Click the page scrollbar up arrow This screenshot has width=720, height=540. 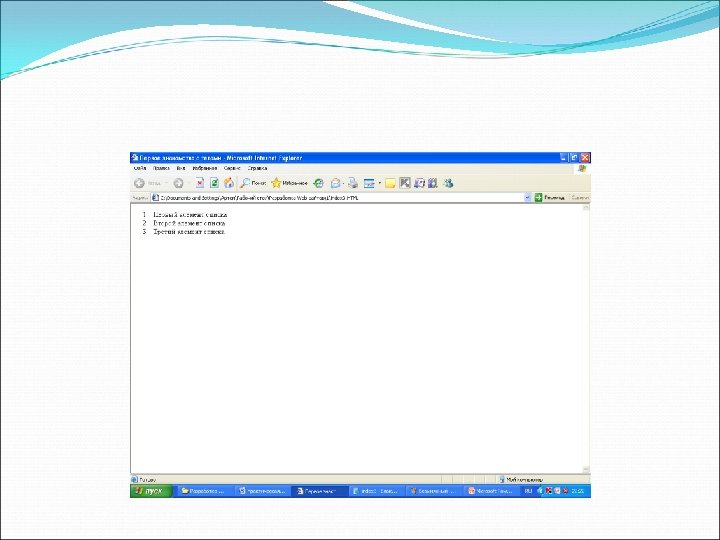pyautogui.click(x=586, y=208)
